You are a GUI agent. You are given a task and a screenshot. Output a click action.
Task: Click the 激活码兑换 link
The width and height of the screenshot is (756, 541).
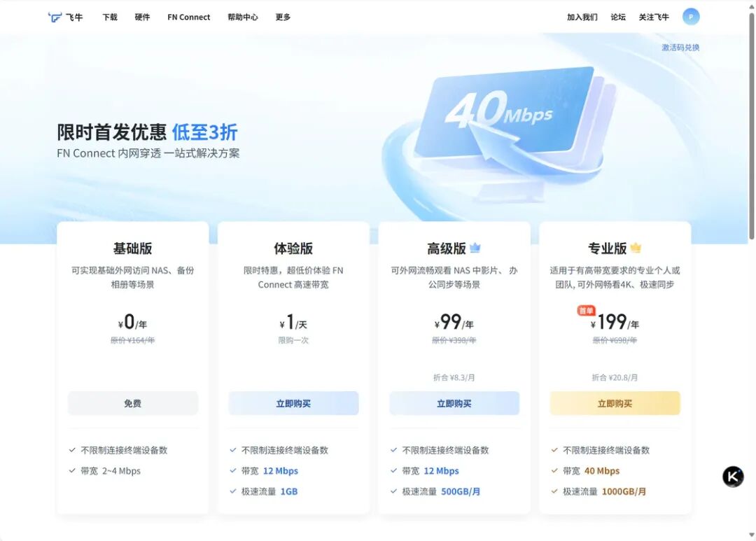(680, 48)
